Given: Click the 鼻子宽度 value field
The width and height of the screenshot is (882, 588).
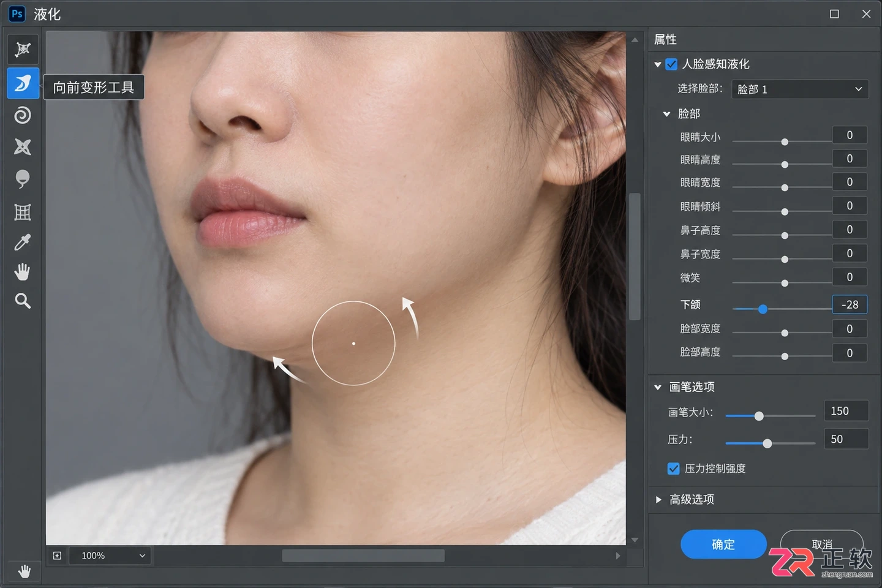Looking at the screenshot, I should (850, 254).
